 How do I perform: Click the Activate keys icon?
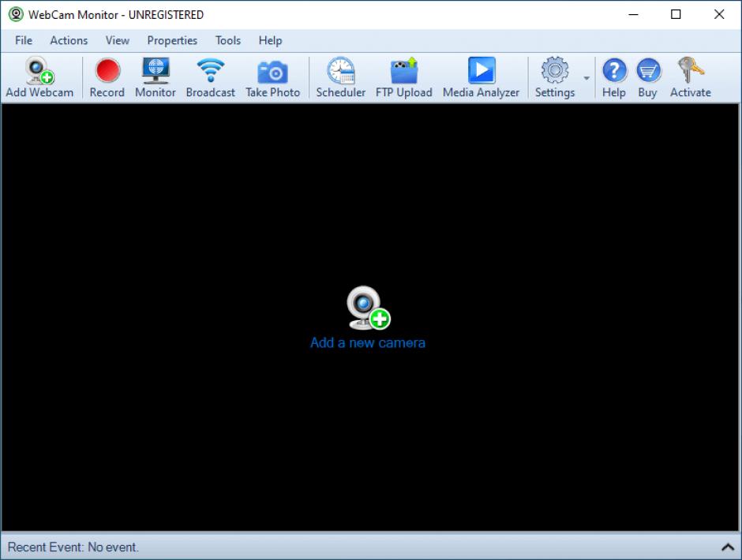coord(691,70)
